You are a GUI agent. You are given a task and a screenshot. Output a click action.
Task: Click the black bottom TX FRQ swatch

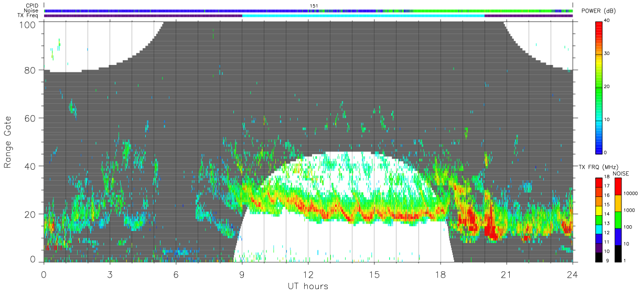tap(599, 258)
